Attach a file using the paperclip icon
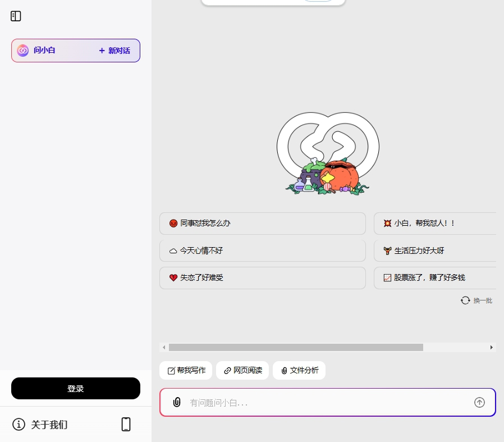 pos(177,402)
